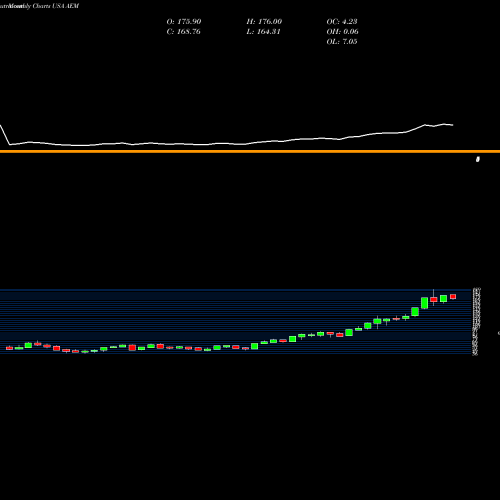Click the close value 'C: 168.76'
This screenshot has width=500, height=500.
pos(183,31)
